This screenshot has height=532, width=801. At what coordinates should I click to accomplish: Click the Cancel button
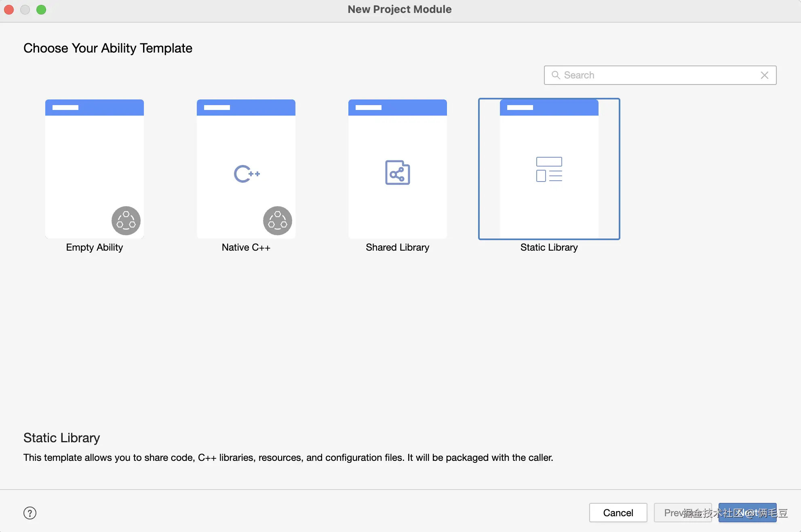pos(618,513)
